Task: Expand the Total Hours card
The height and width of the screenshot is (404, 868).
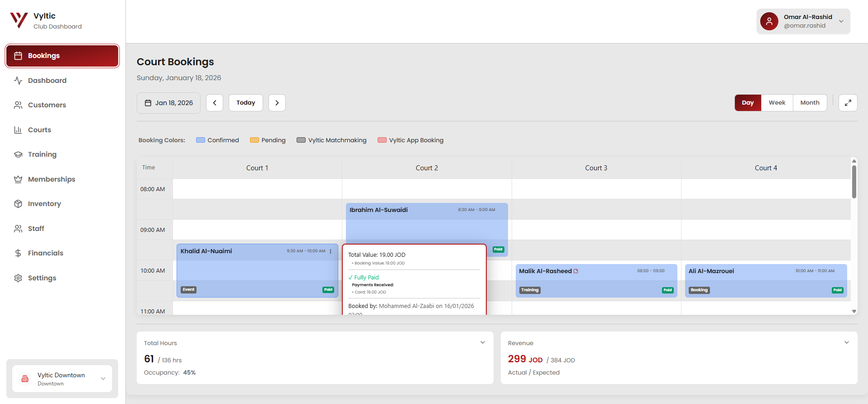Action: pos(483,342)
